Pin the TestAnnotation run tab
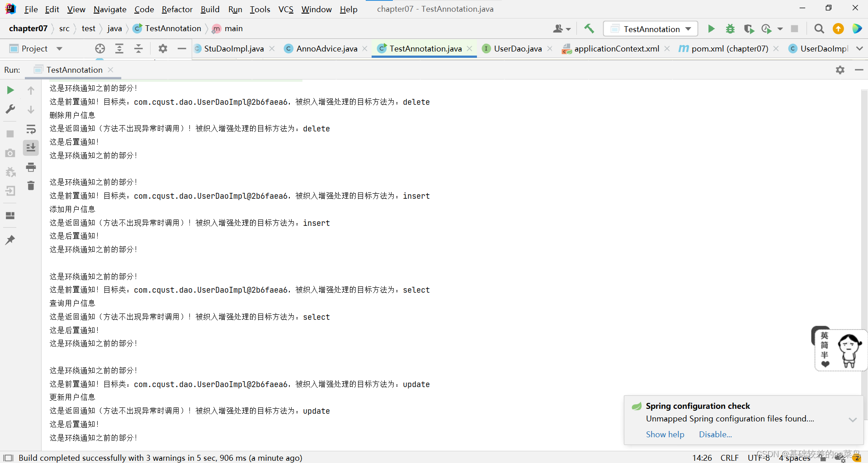 pos(10,240)
